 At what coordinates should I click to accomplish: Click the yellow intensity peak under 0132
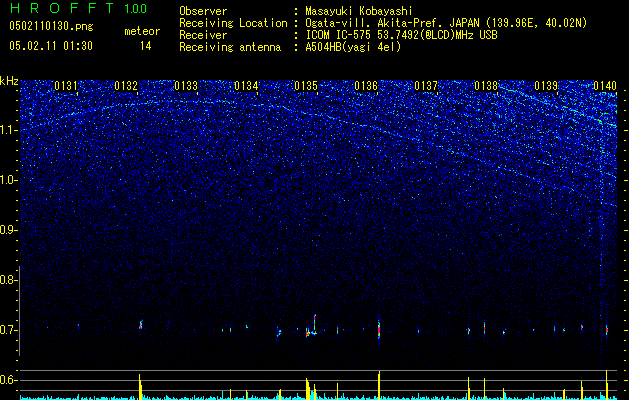click(x=140, y=387)
